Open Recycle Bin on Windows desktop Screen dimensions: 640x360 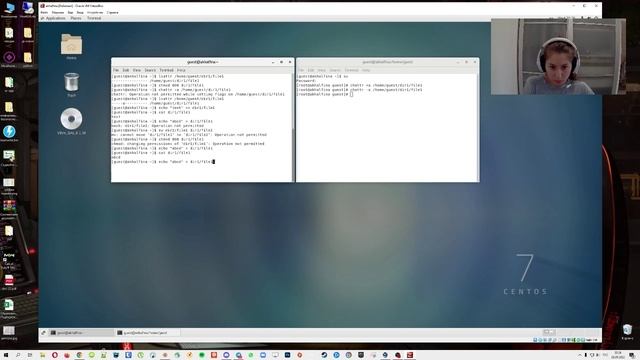tap(627, 331)
